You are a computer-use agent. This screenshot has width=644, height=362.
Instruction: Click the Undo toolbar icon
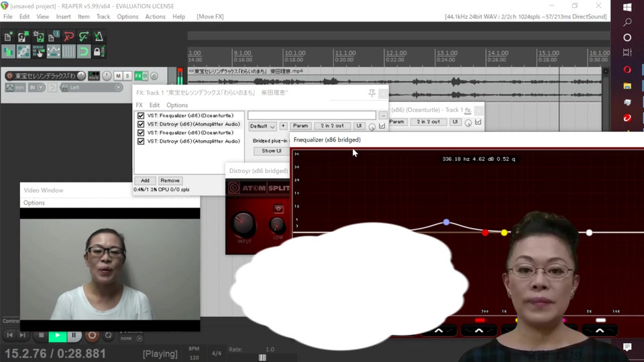68,37
